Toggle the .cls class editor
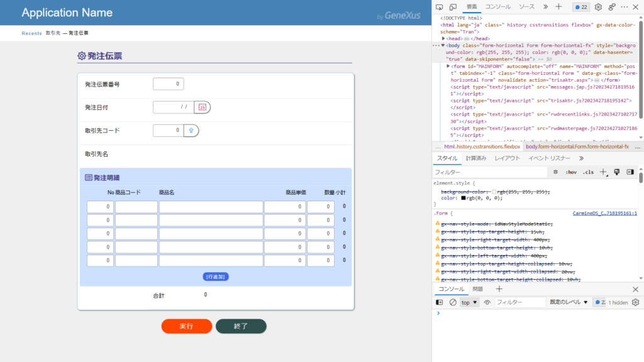The width and height of the screenshot is (644, 362). click(x=588, y=172)
